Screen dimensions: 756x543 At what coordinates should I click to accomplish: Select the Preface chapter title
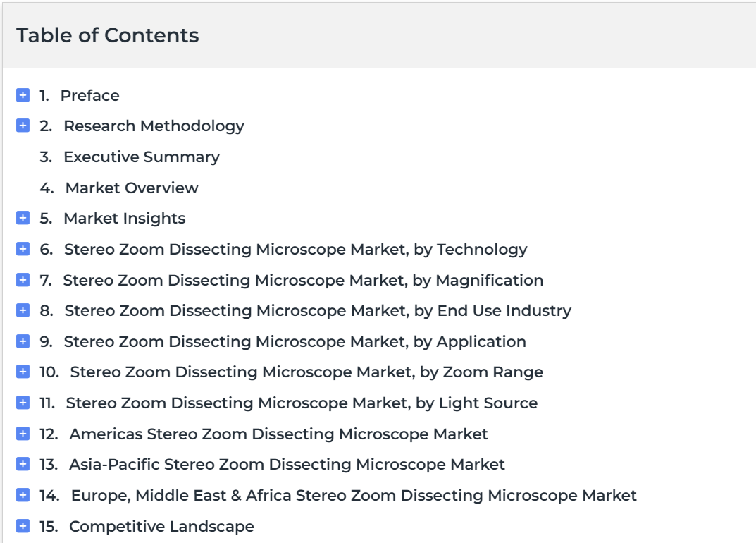(x=89, y=96)
